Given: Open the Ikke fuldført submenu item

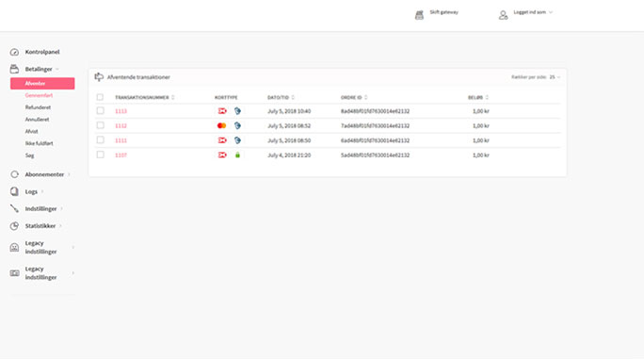Looking at the screenshot, I should 39,143.
